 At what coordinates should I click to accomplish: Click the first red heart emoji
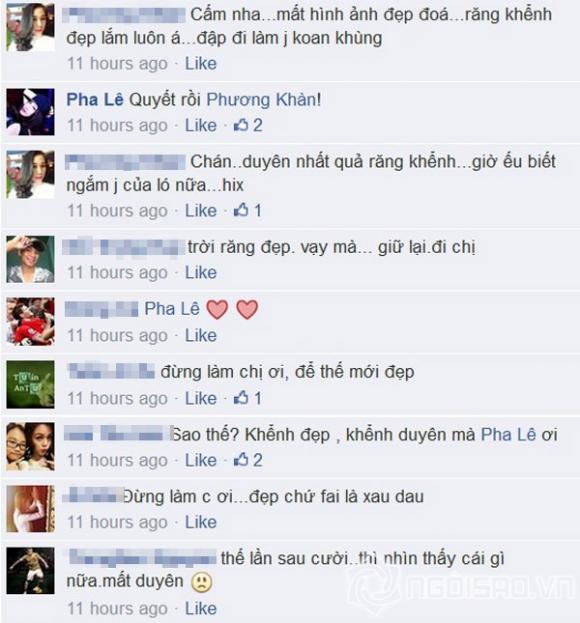pyautogui.click(x=217, y=310)
